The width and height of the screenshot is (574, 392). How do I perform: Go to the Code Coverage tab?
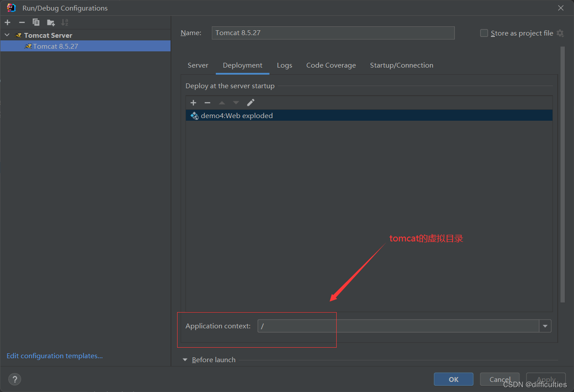(x=331, y=65)
